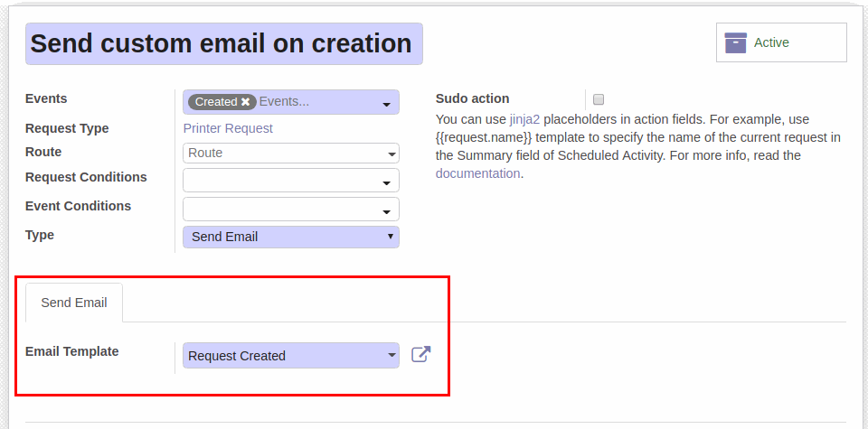Screen dimensions: 868x429
Task: Click the Event Conditions label
Action: click(x=78, y=206)
